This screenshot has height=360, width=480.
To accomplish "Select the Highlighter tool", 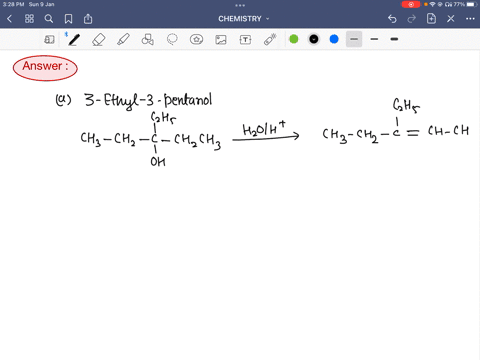I will coord(123,40).
